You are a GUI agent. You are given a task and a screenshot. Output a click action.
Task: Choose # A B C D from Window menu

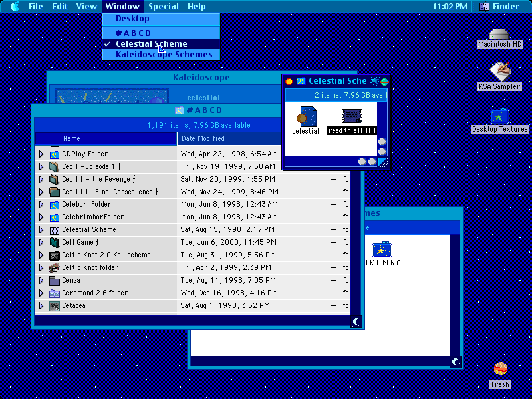pyautogui.click(x=162, y=33)
